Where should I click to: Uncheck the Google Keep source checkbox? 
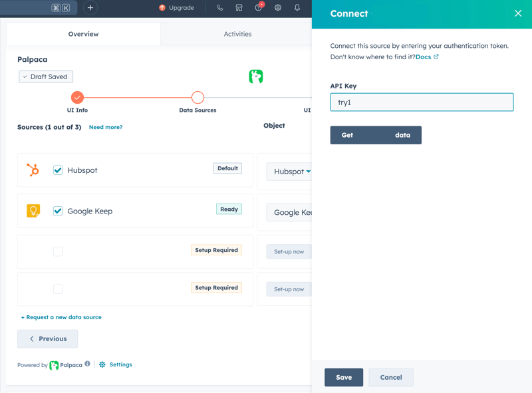(58, 211)
